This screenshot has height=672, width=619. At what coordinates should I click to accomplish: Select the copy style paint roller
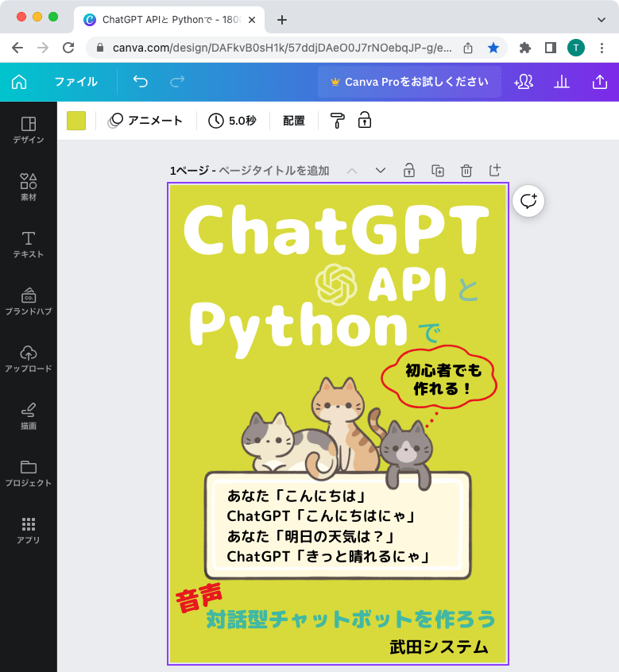click(x=337, y=121)
